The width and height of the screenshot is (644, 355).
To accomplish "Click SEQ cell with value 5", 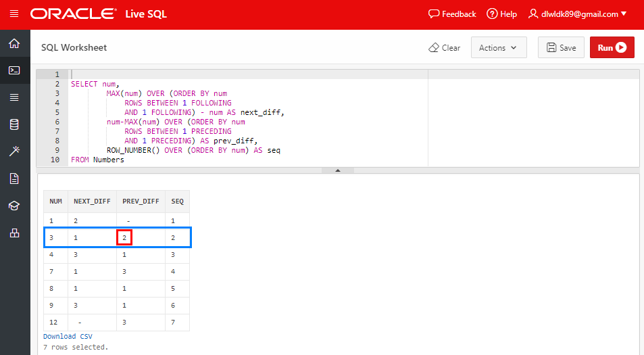I will click(178, 289).
